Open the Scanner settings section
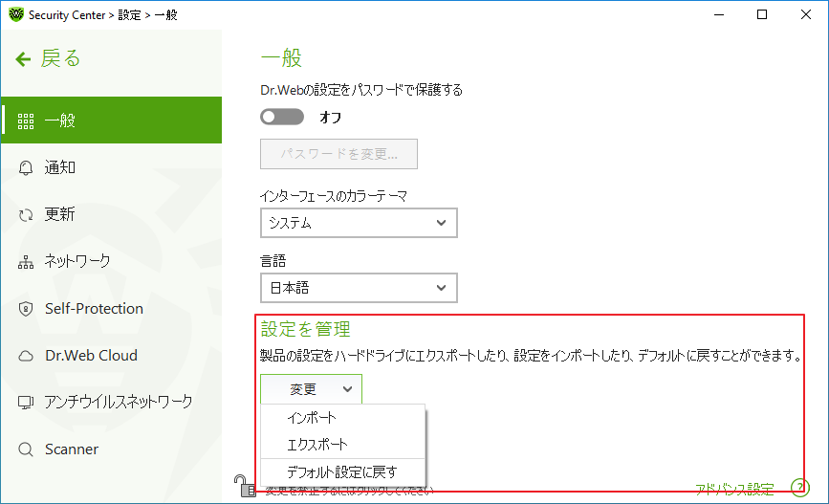This screenshot has width=829, height=504. click(111, 449)
